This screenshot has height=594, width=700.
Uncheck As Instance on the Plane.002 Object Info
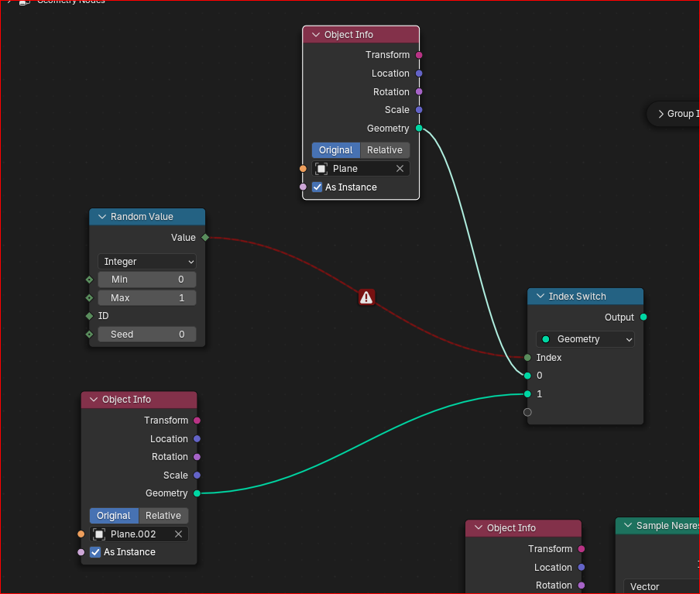click(x=95, y=552)
